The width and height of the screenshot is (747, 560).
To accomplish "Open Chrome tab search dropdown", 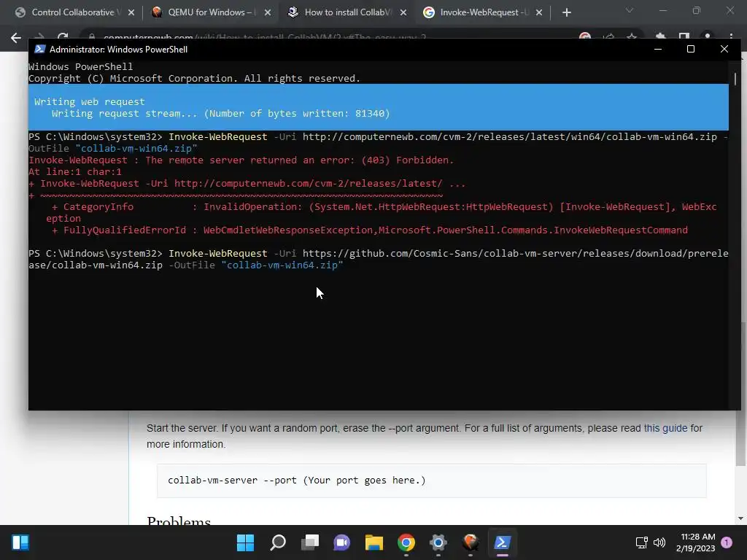I will 630,10.
